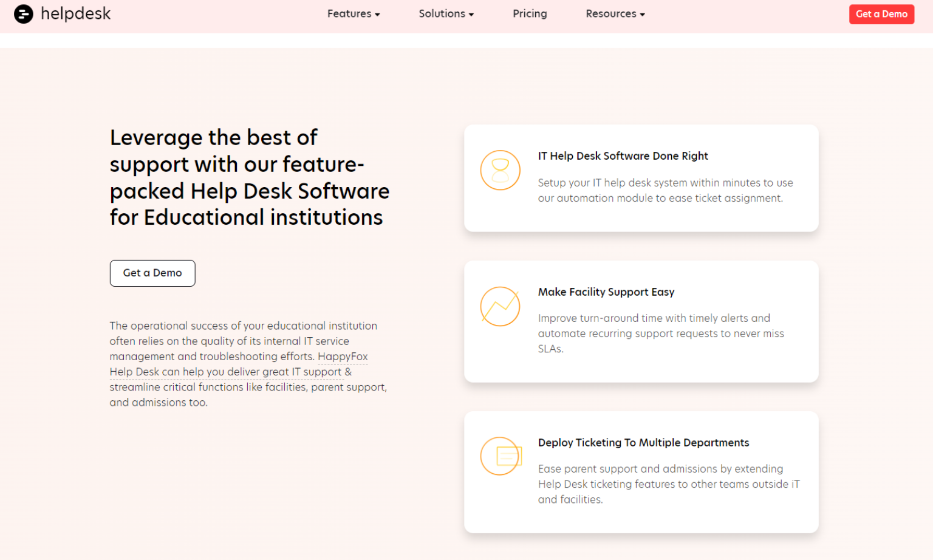Click the chart icon in Facility Support card

tap(500, 306)
